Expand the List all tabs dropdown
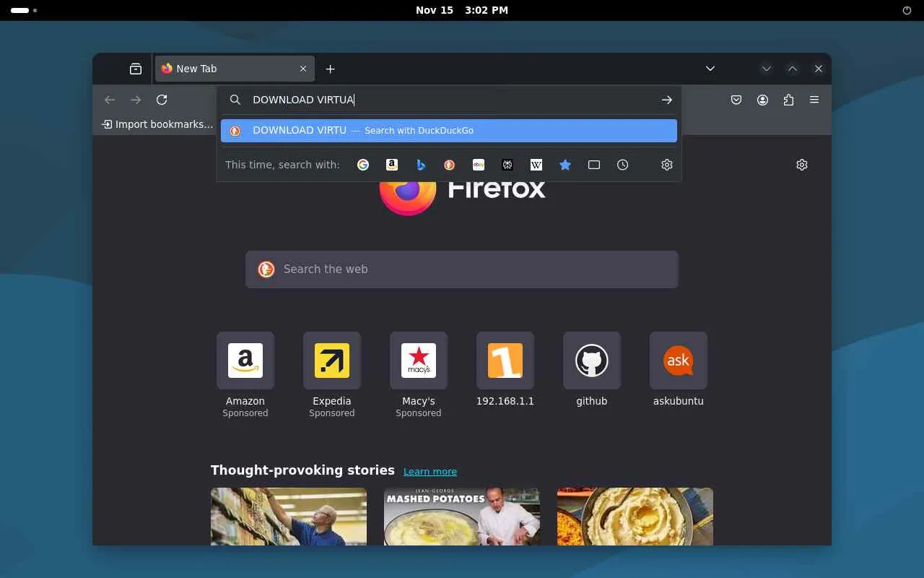The height and width of the screenshot is (578, 924). pos(710,69)
